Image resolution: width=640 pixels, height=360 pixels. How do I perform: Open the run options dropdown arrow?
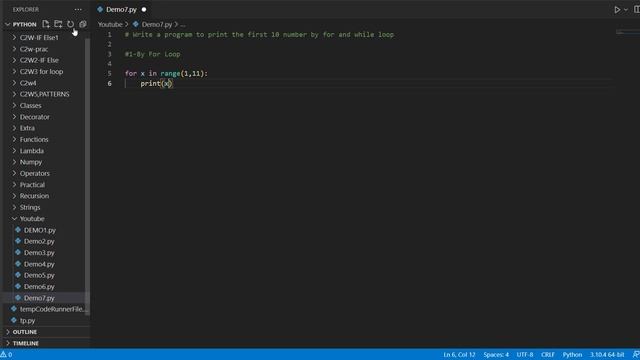(x=626, y=10)
